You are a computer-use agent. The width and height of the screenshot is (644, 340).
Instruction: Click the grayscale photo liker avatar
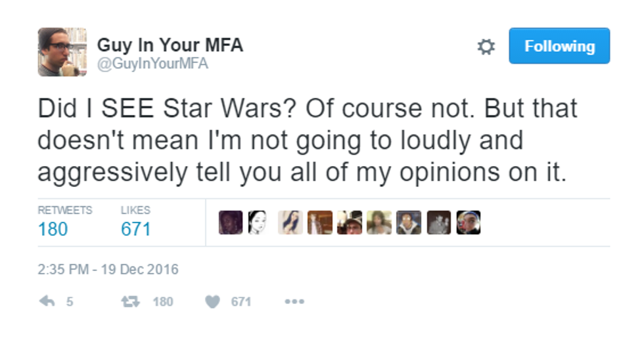[x=438, y=223]
